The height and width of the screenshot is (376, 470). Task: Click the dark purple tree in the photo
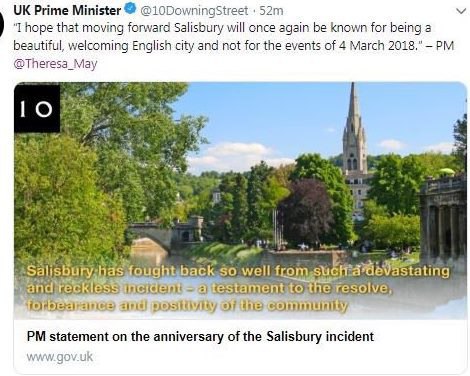click(306, 211)
